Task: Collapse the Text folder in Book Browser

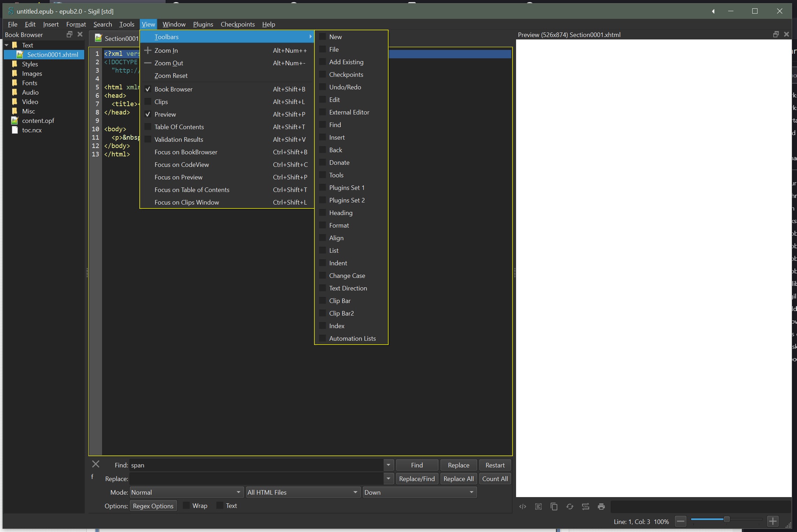Action: pyautogui.click(x=7, y=45)
